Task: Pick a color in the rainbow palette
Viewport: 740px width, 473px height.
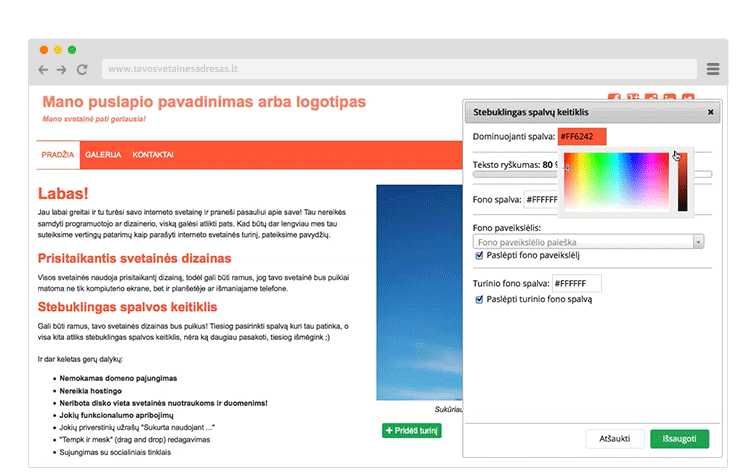Action: tap(616, 181)
